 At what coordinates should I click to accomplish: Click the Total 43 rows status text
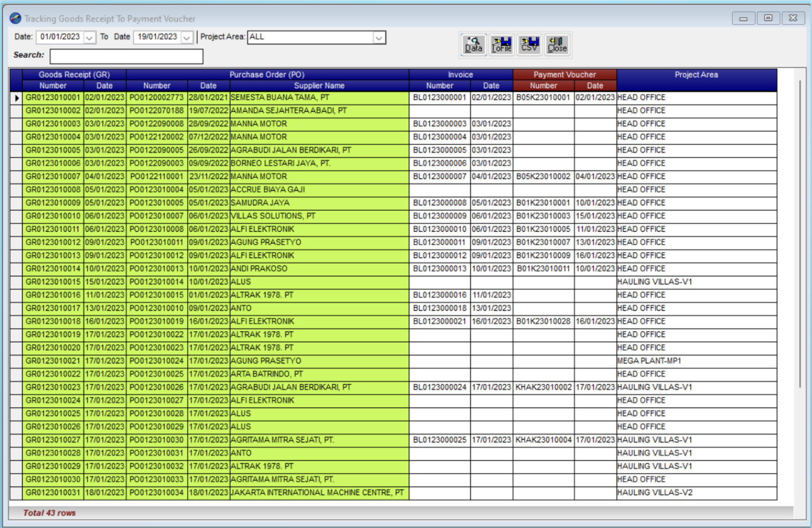(x=49, y=513)
